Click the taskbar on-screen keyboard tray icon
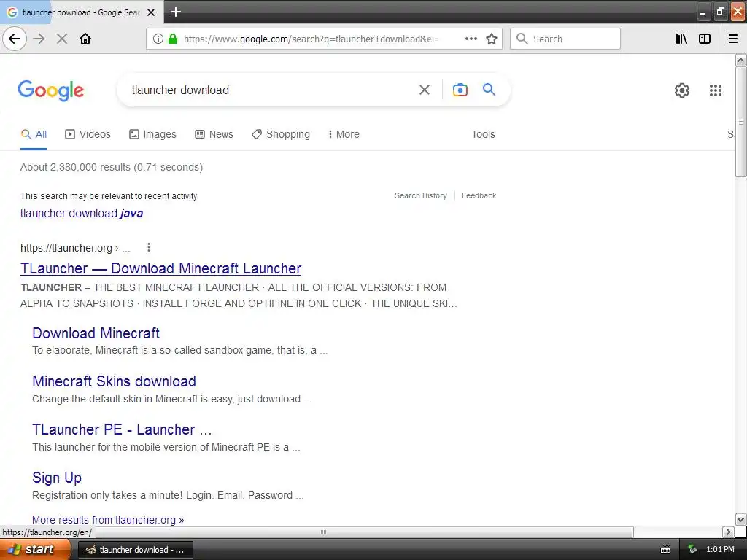The height and width of the screenshot is (560, 747). pos(665,550)
